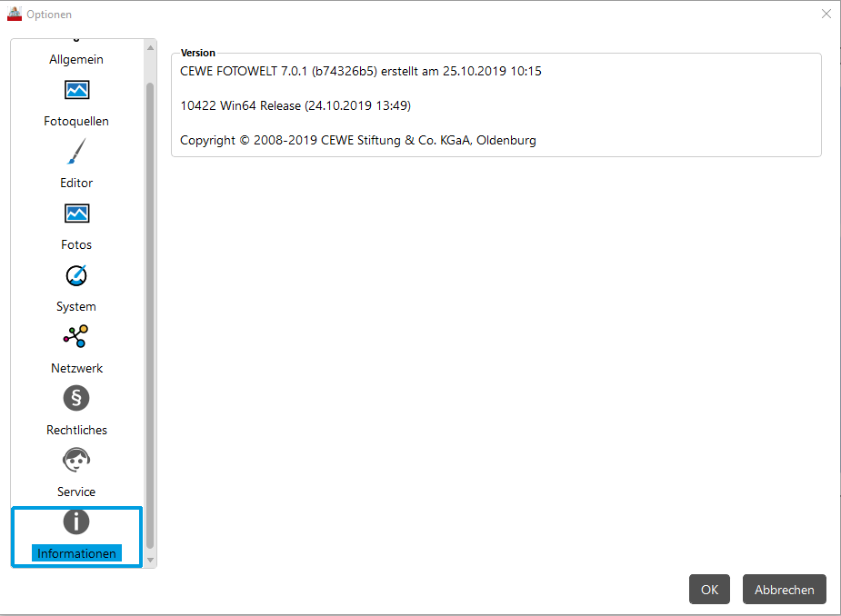Open the Netzwerk nodes icon
This screenshot has height=616, width=841.
(x=76, y=336)
